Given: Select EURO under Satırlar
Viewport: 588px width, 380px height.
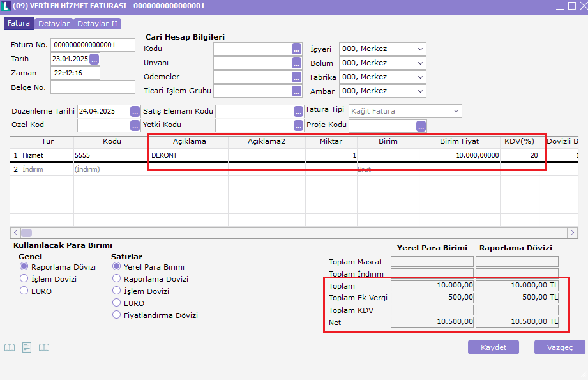Looking at the screenshot, I should (x=117, y=302).
